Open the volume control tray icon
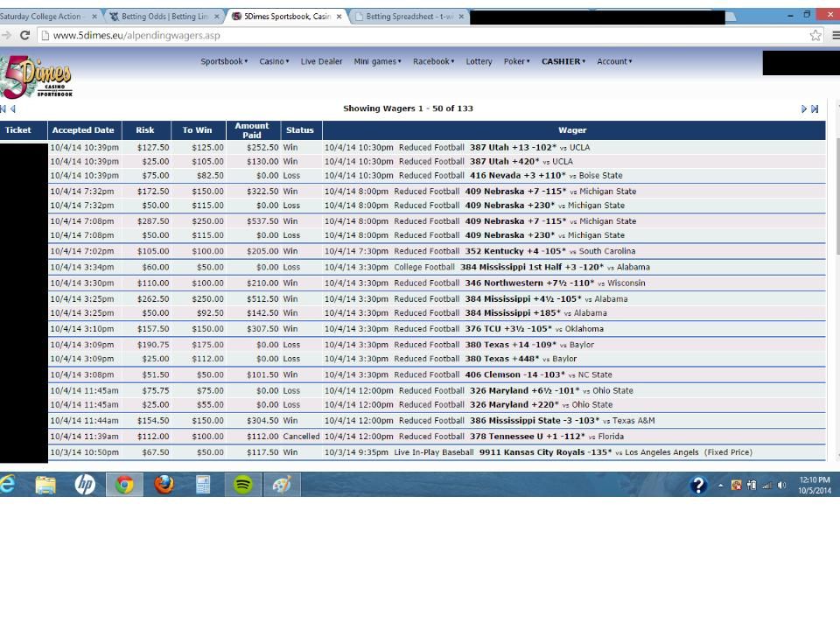The width and height of the screenshot is (840, 630). [x=781, y=486]
